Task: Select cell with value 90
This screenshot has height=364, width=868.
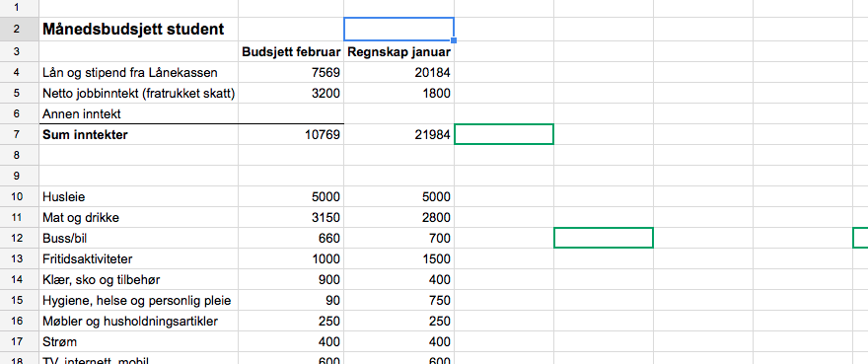Action: tap(291, 300)
